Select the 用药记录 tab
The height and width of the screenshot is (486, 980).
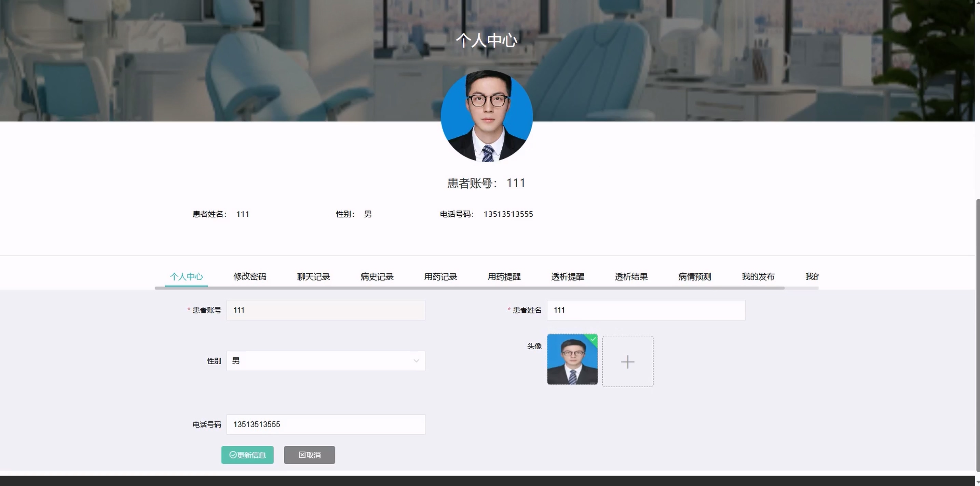[440, 277]
